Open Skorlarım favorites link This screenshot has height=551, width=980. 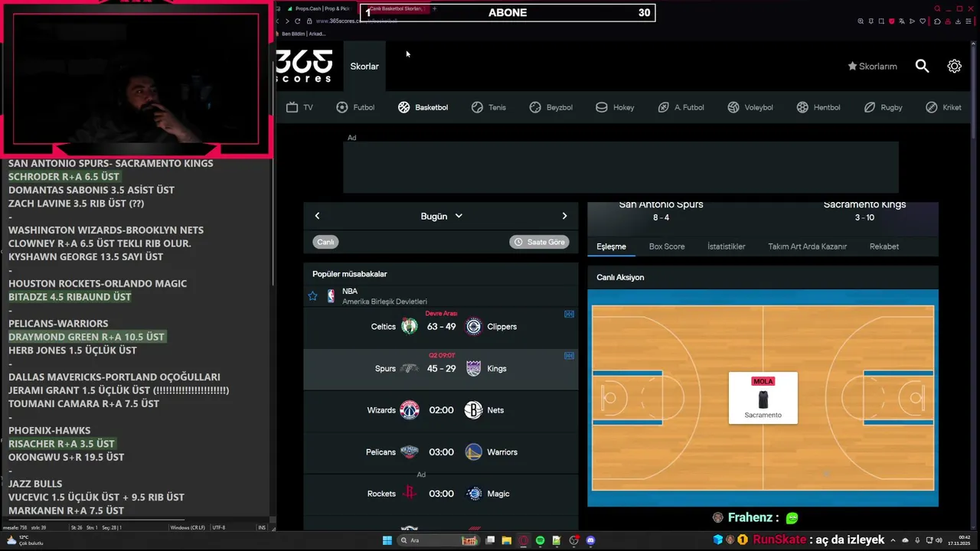[x=872, y=67]
